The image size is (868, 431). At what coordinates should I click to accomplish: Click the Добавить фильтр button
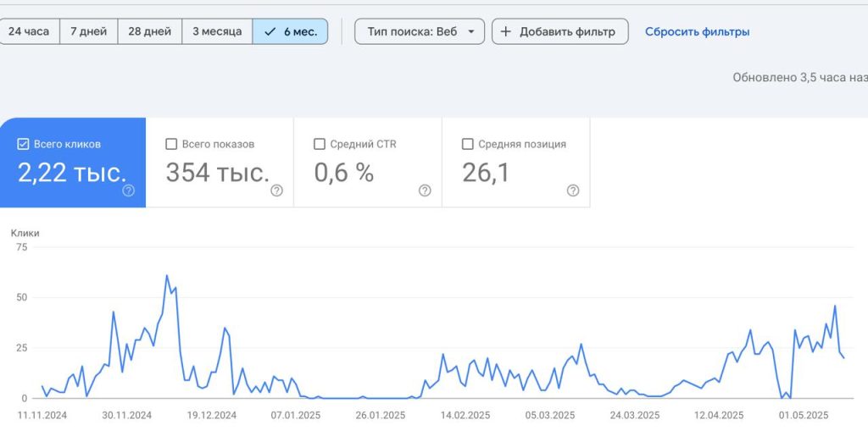[560, 31]
